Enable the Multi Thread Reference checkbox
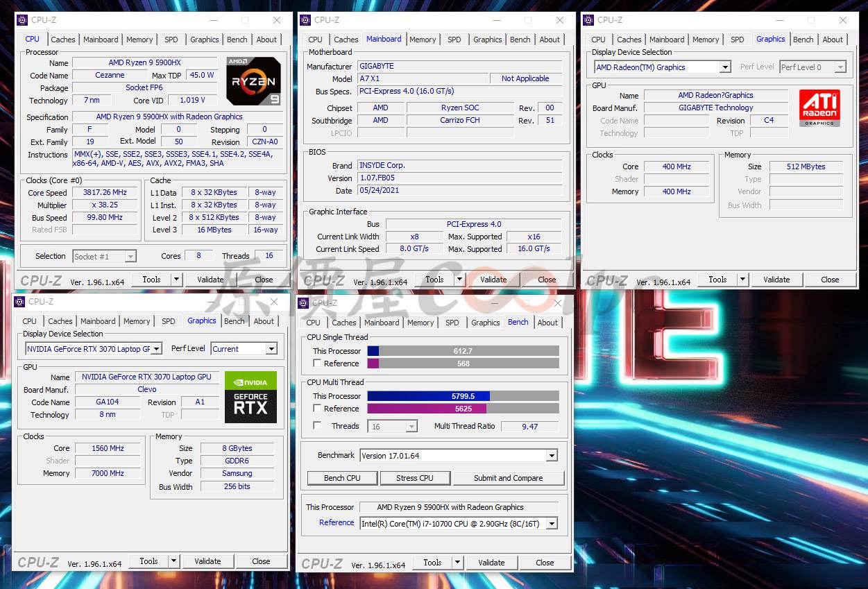Viewport: 868px width, 589px height. tap(317, 409)
